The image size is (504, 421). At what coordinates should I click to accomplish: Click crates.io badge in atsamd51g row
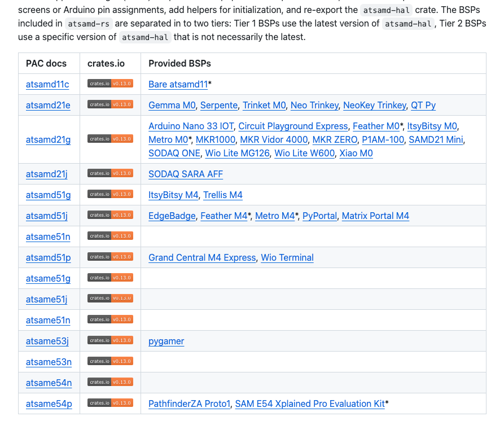tap(110, 194)
